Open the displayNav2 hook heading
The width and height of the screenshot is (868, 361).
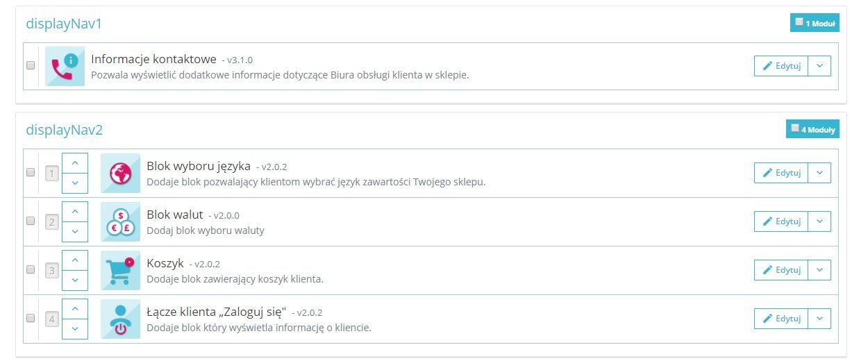coord(64,130)
